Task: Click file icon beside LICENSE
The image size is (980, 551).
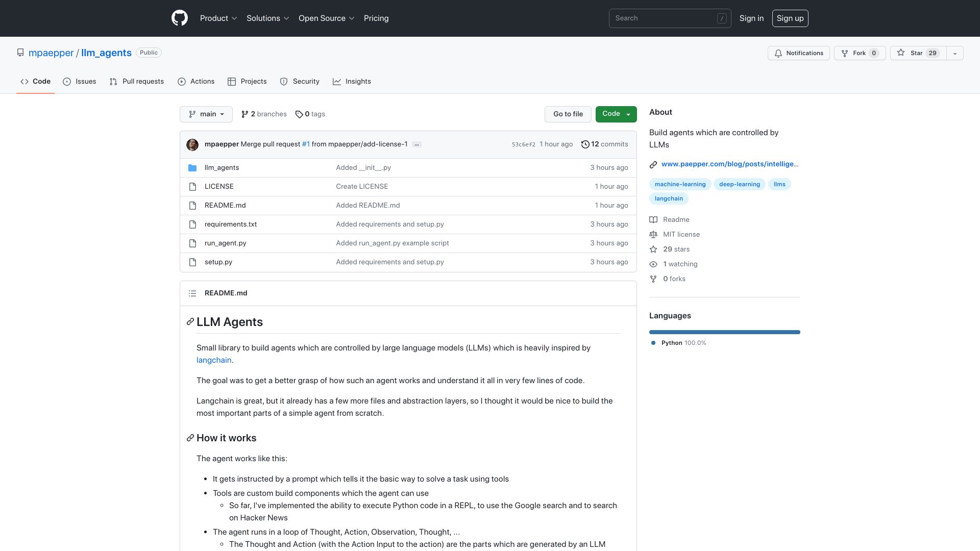Action: point(192,187)
